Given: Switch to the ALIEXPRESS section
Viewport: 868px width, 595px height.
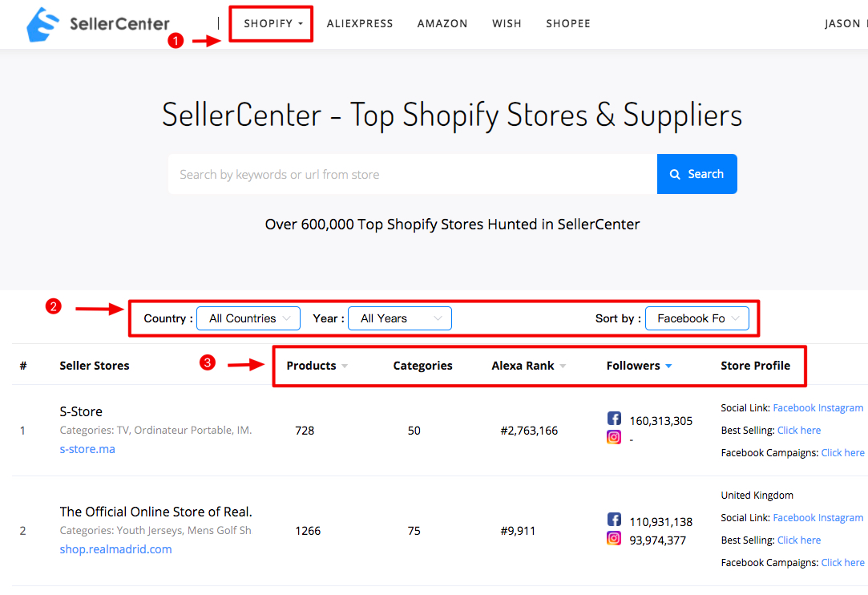Looking at the screenshot, I should pyautogui.click(x=359, y=24).
